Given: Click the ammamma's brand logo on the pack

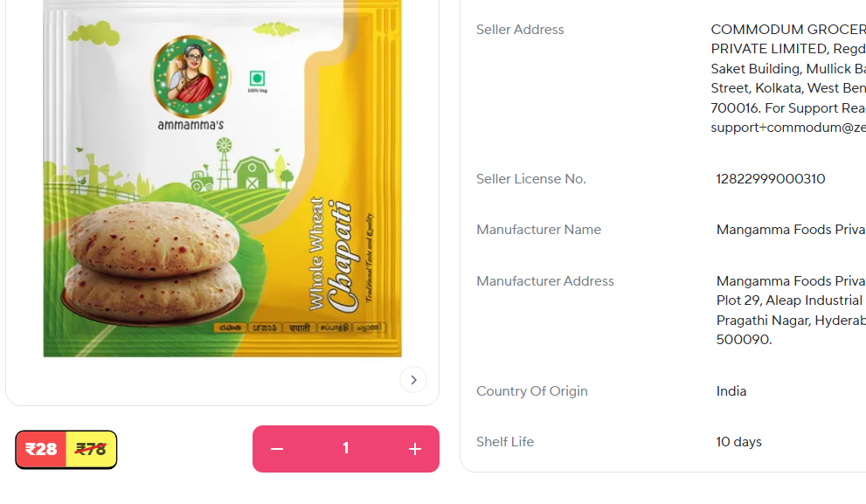Looking at the screenshot, I should pyautogui.click(x=191, y=83).
